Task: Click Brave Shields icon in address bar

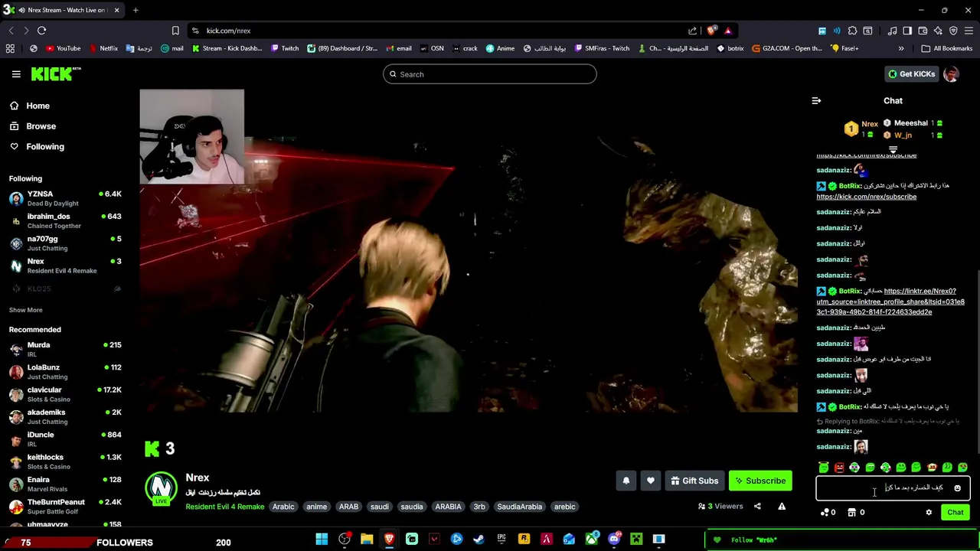Action: tap(712, 31)
